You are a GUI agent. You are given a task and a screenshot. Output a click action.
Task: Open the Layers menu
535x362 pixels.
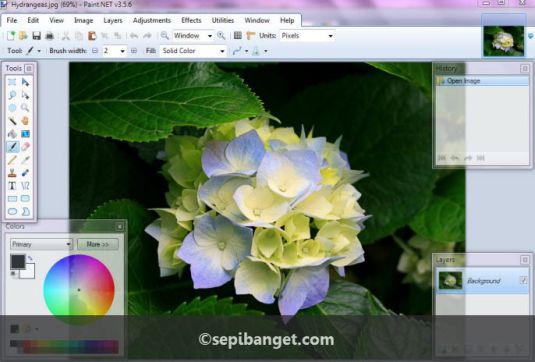click(113, 20)
